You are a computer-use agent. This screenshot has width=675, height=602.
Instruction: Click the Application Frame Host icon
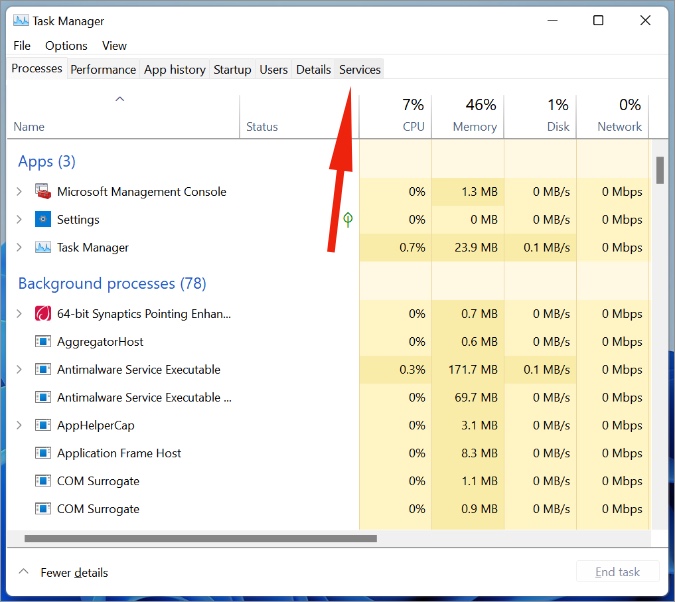pos(43,453)
